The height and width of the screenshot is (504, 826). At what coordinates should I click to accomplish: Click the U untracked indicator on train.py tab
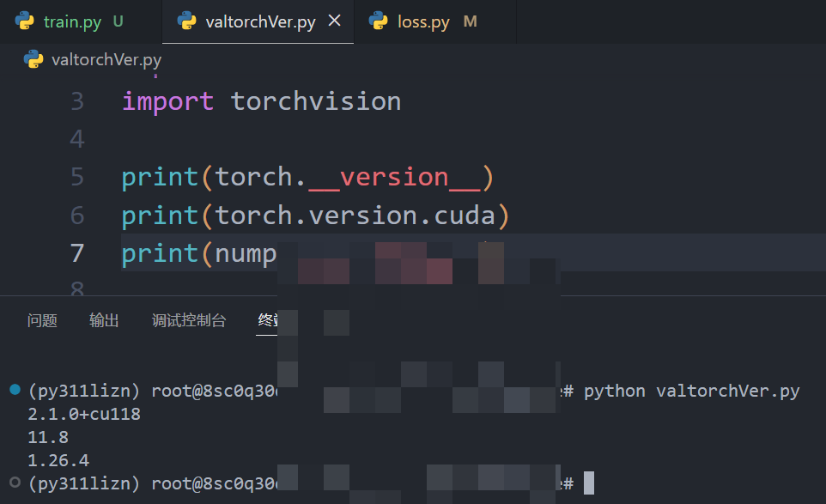click(117, 21)
